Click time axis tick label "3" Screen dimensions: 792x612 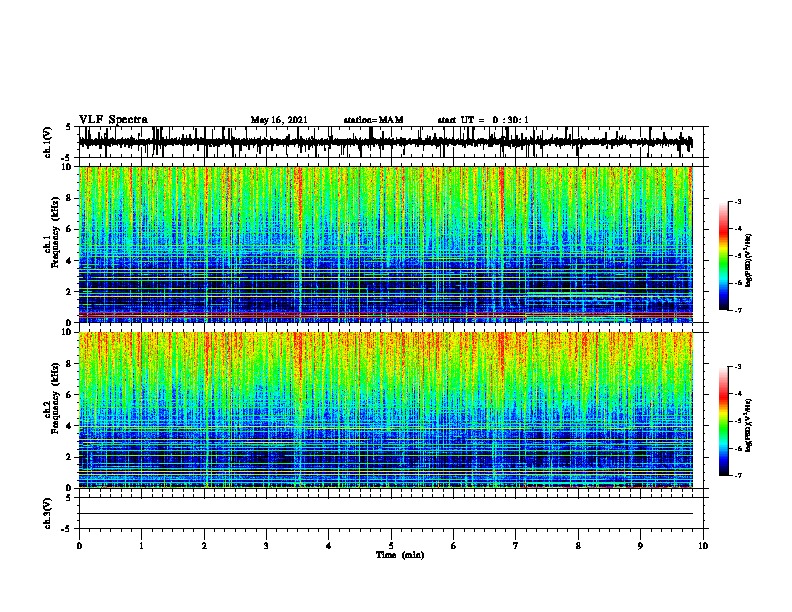coord(266,546)
